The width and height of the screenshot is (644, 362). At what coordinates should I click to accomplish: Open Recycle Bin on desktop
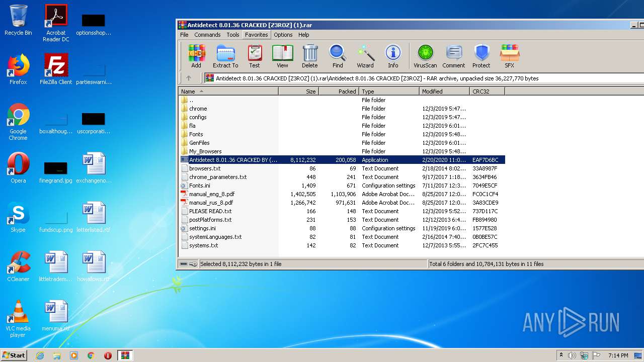pyautogui.click(x=18, y=20)
